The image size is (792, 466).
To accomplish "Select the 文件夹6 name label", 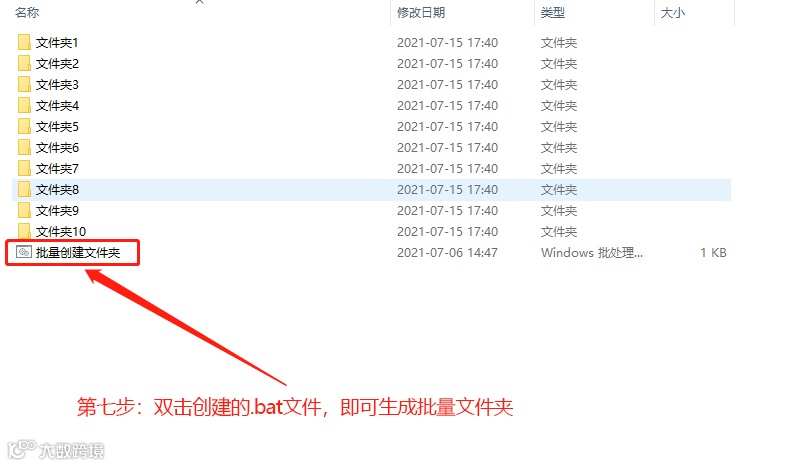I will pos(57,147).
